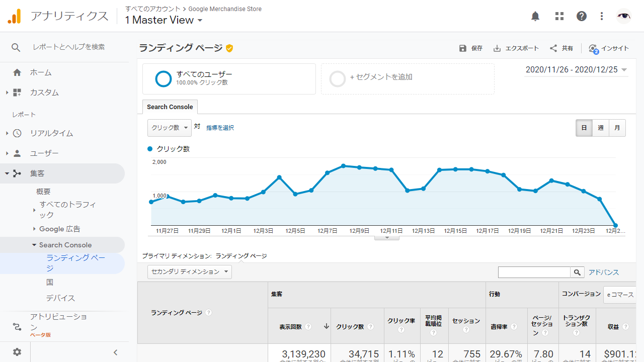Expand the ユーザー section
644x362 pixels.
tap(7, 153)
